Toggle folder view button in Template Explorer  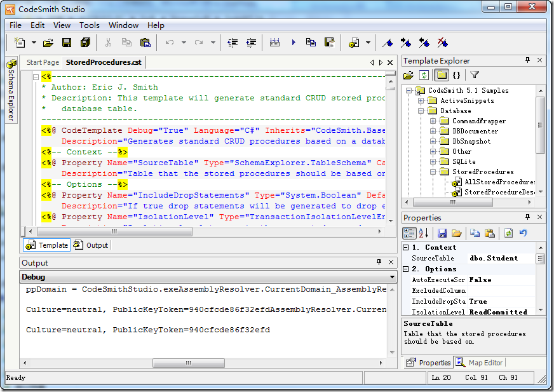(441, 76)
